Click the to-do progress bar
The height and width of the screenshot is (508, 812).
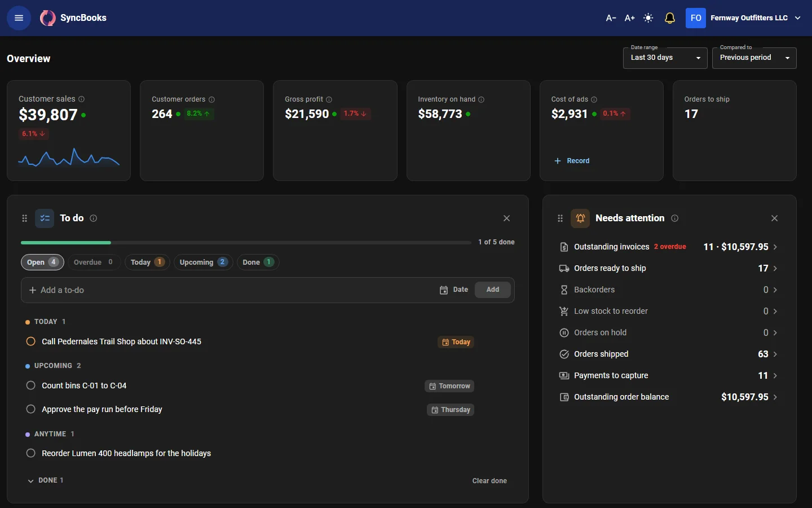pyautogui.click(x=246, y=243)
